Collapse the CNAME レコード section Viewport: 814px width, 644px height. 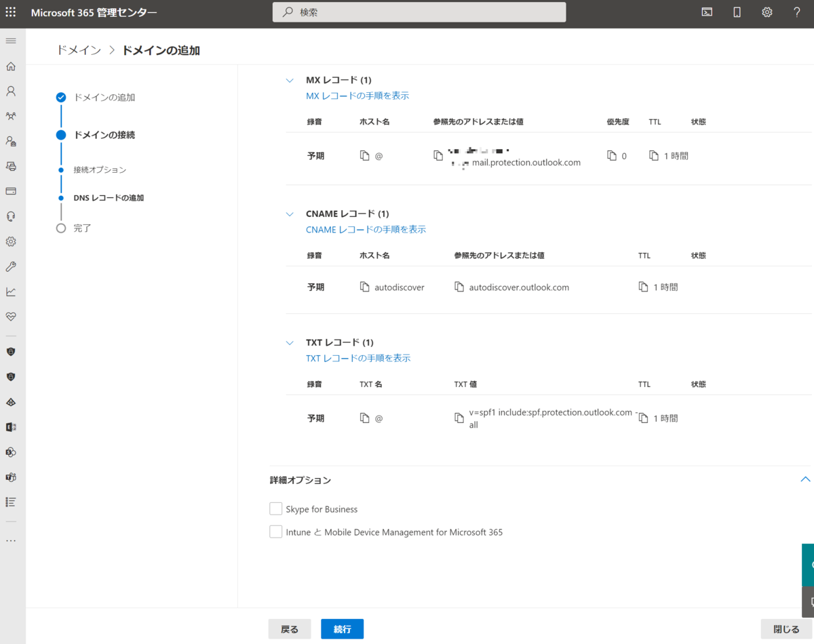[290, 214]
